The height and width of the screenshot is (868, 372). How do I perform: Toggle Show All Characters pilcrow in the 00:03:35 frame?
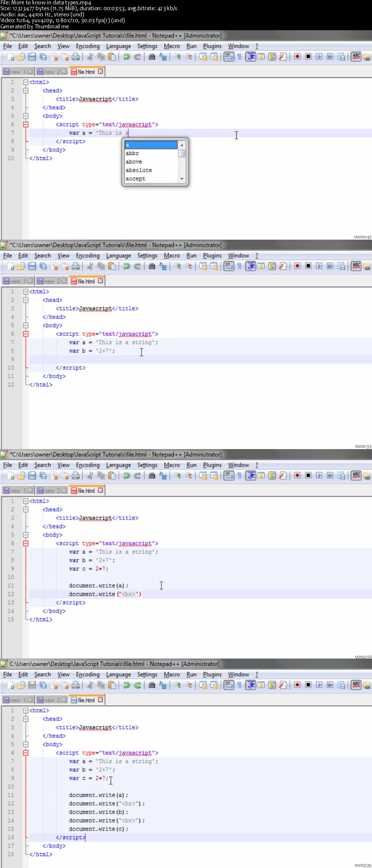239,685
